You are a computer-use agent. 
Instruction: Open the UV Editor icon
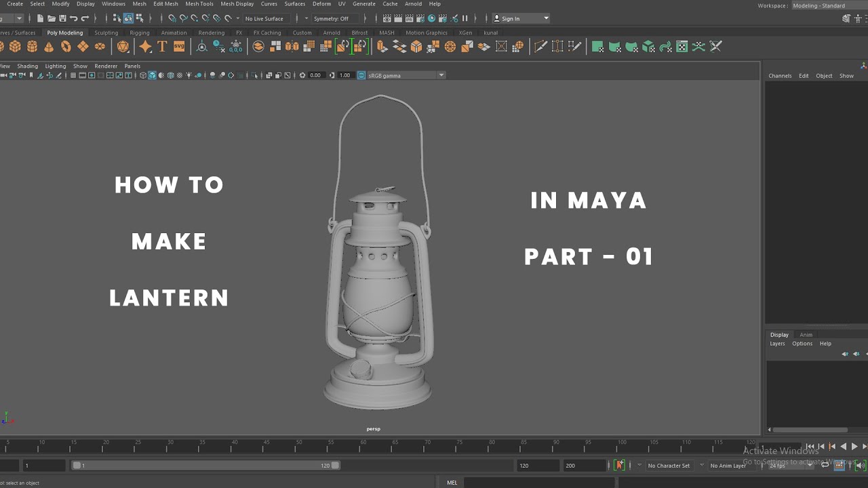[682, 46]
